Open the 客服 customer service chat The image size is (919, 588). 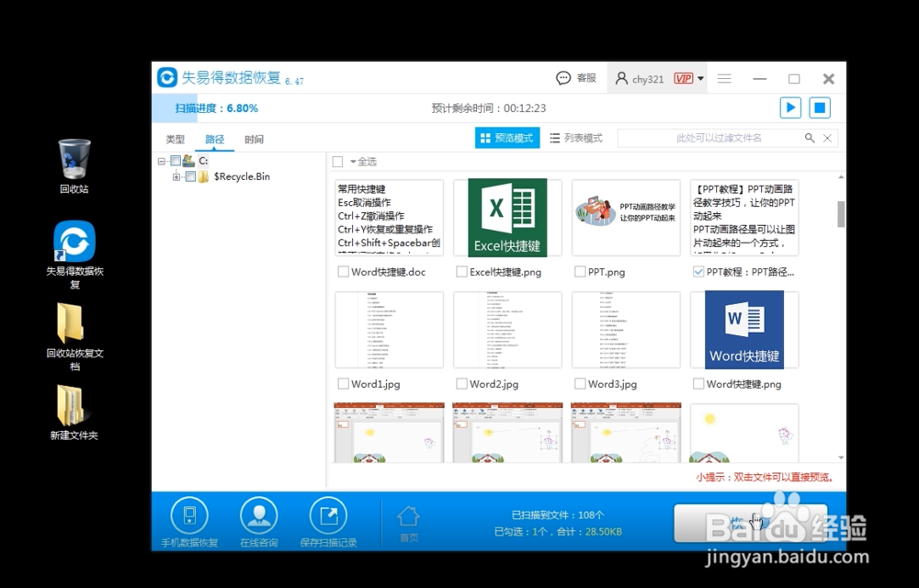[x=574, y=78]
